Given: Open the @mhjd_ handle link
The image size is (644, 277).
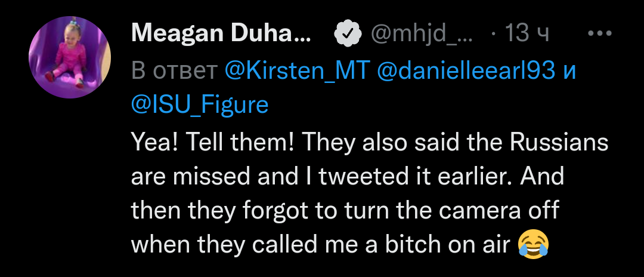Looking at the screenshot, I should pos(422,34).
